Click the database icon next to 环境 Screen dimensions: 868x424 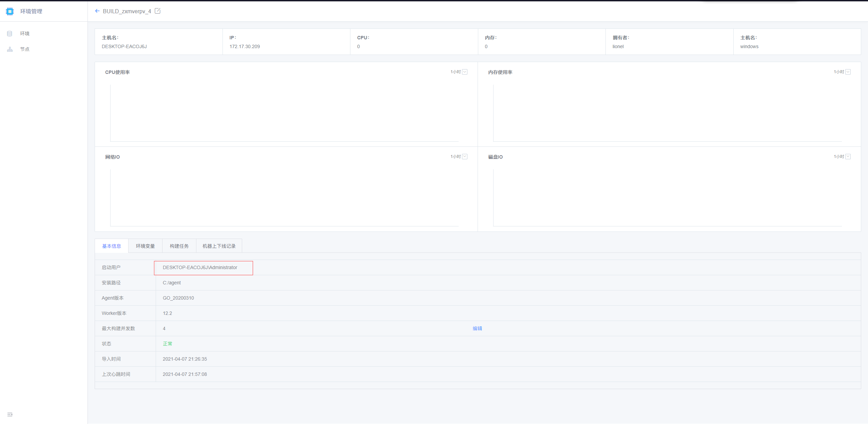click(9, 34)
